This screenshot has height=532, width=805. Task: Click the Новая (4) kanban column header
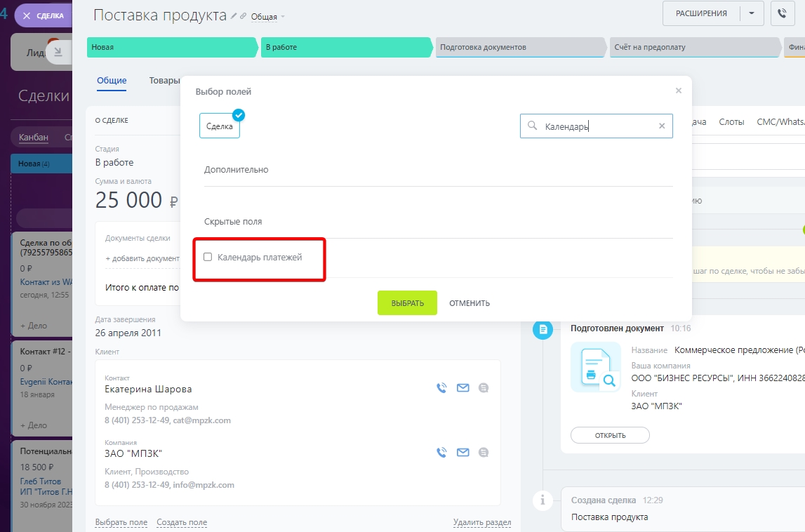click(x=41, y=164)
